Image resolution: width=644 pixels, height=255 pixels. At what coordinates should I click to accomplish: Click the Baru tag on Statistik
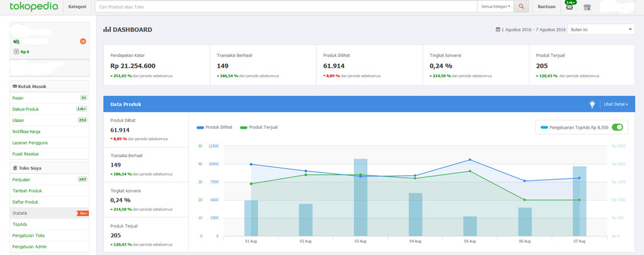[x=82, y=213]
